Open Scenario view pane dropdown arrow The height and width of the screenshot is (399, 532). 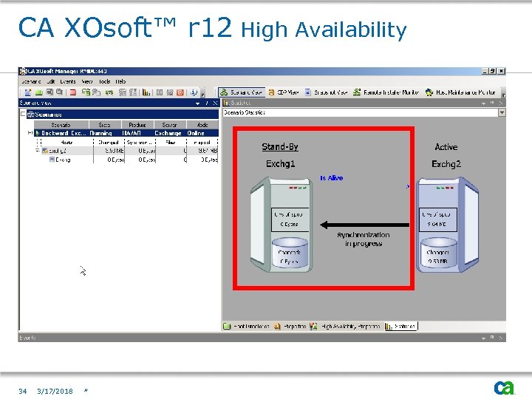(197, 103)
